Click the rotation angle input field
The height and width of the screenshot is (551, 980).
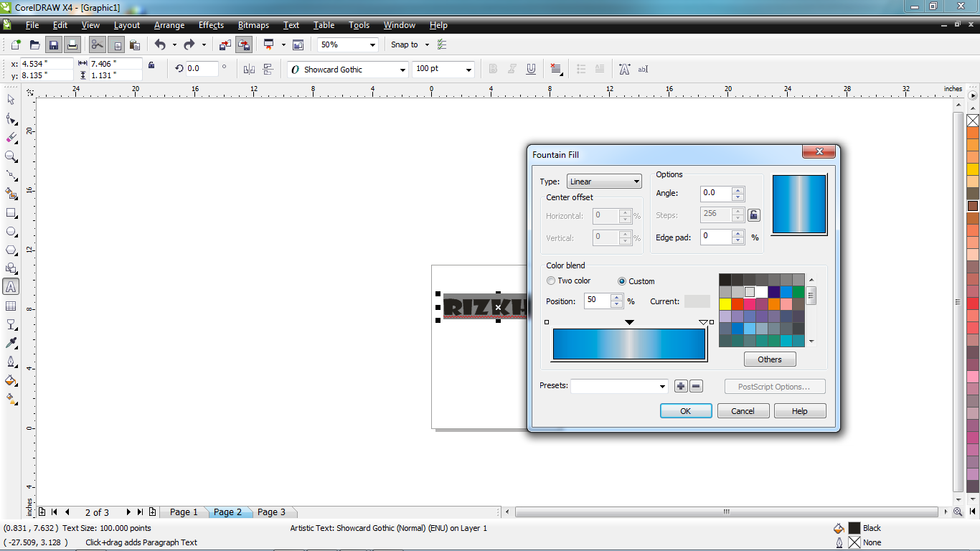point(202,69)
